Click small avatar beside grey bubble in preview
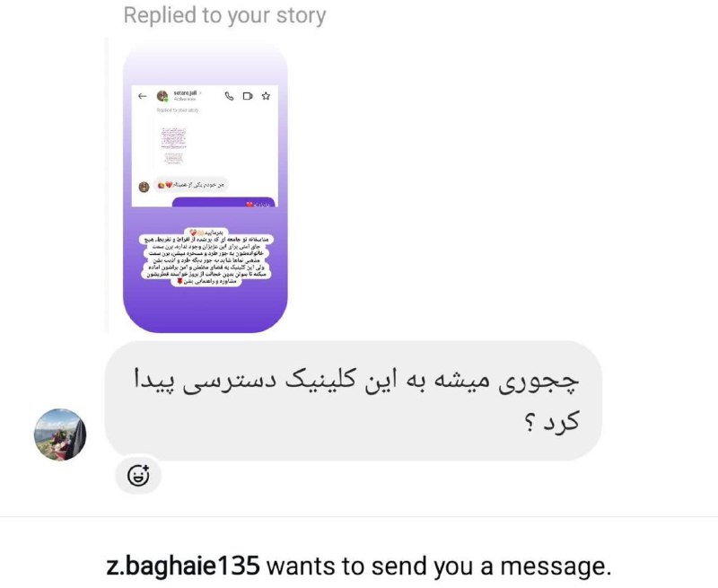 tap(144, 187)
